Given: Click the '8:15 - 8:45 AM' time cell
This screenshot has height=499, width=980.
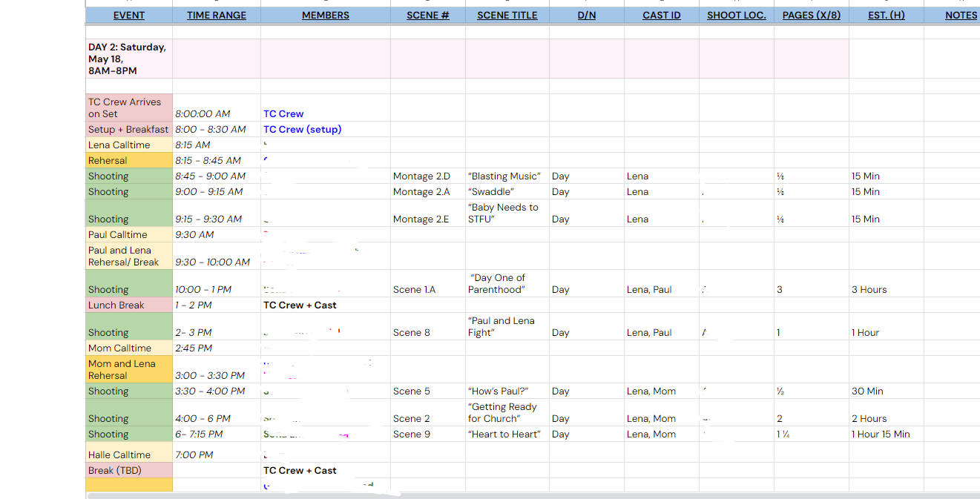Looking at the screenshot, I should tap(217, 160).
